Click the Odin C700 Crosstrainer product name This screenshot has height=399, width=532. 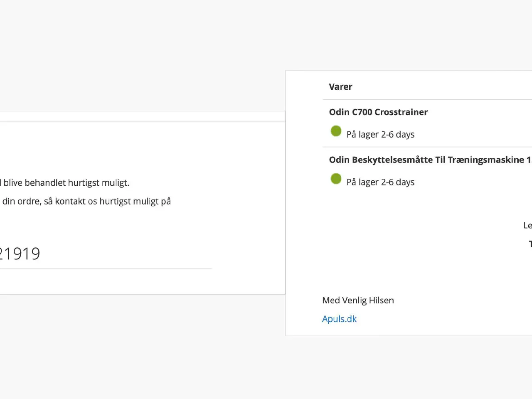(378, 112)
